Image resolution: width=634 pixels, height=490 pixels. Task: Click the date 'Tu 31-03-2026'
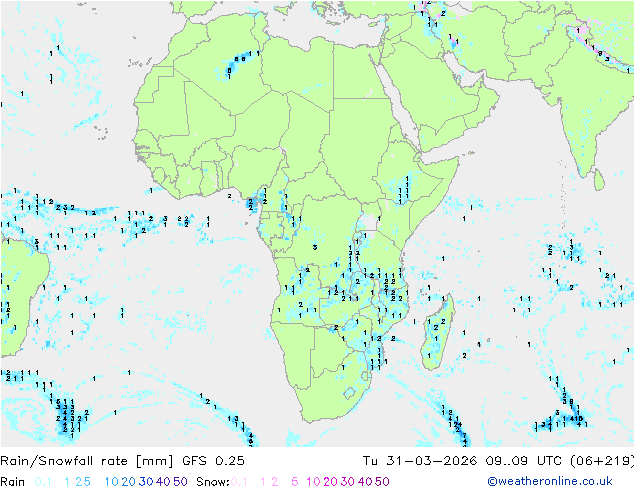point(420,461)
